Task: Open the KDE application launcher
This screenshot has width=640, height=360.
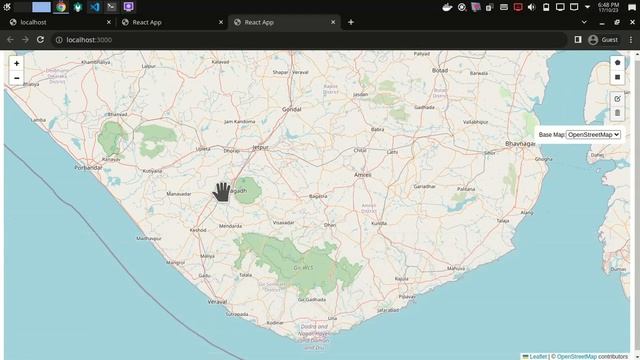Action: click(x=7, y=7)
